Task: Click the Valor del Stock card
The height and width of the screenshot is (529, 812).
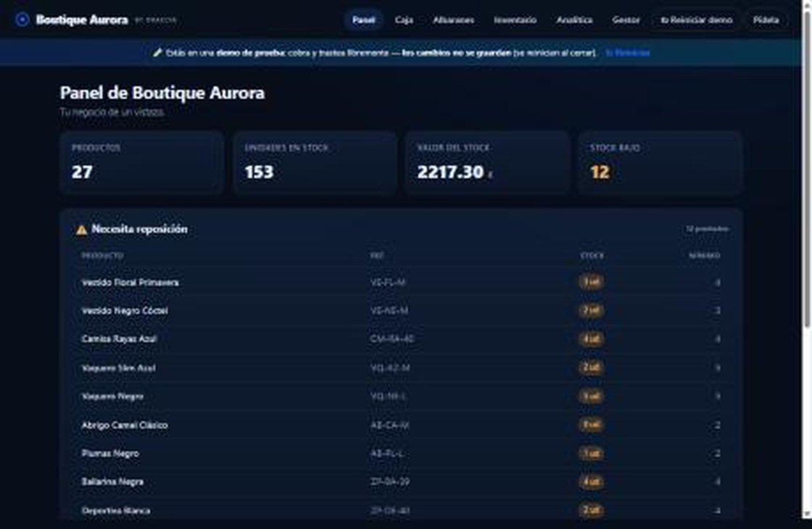Action: click(x=487, y=162)
